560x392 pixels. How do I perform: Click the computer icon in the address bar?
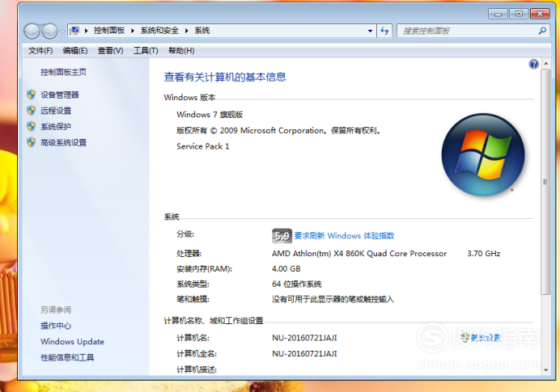pos(74,31)
